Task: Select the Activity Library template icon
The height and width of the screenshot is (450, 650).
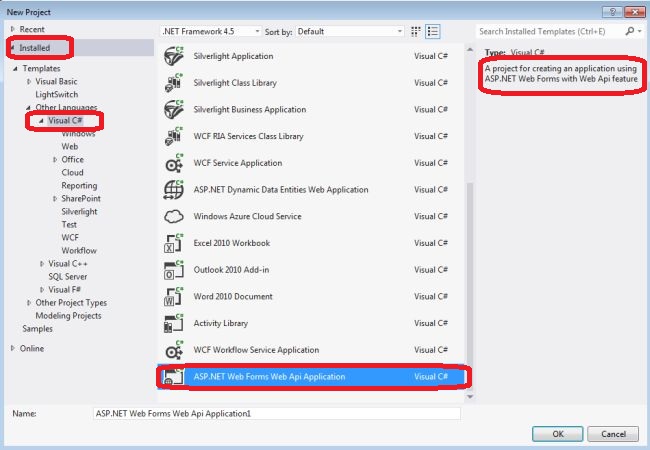Action: pyautogui.click(x=174, y=323)
